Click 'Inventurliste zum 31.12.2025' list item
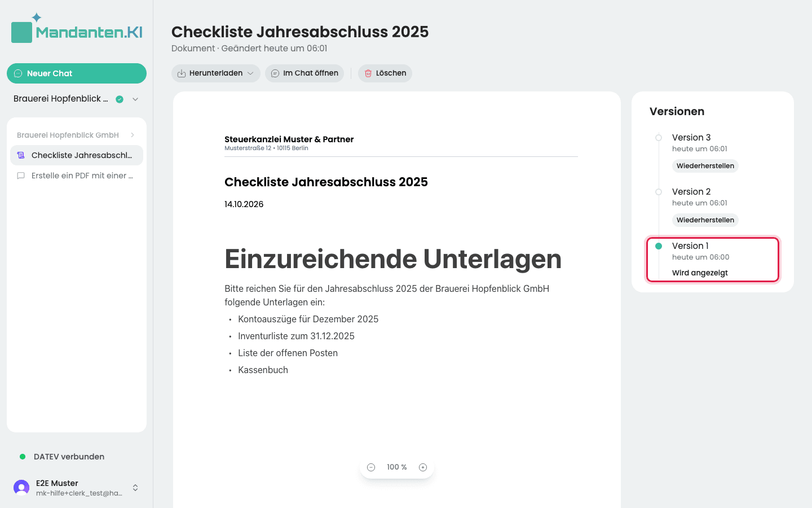The image size is (812, 508). 296,336
